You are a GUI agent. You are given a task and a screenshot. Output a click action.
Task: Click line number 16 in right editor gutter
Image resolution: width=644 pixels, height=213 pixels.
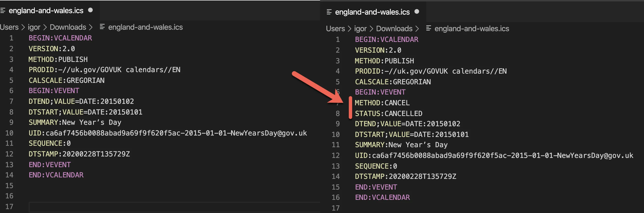click(336, 197)
